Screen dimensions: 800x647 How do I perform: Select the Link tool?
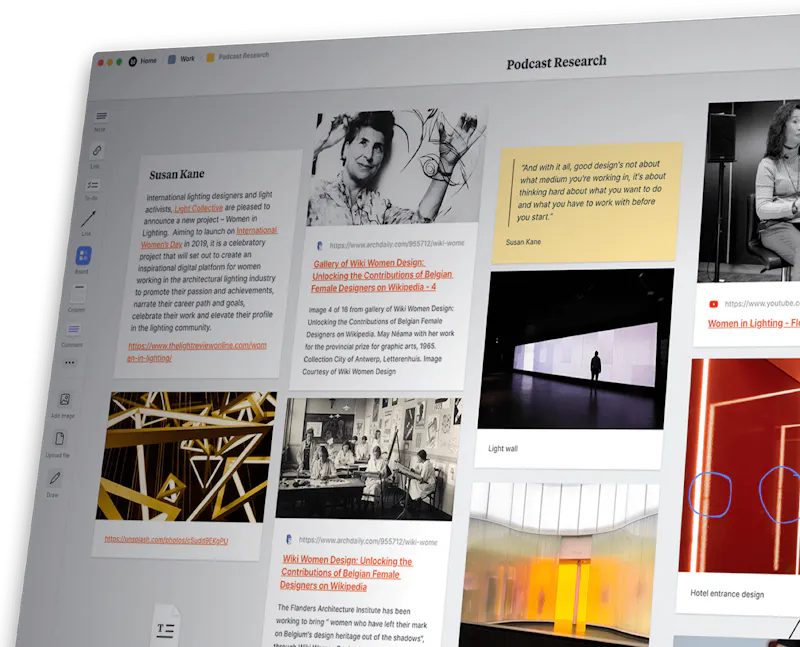(x=97, y=150)
